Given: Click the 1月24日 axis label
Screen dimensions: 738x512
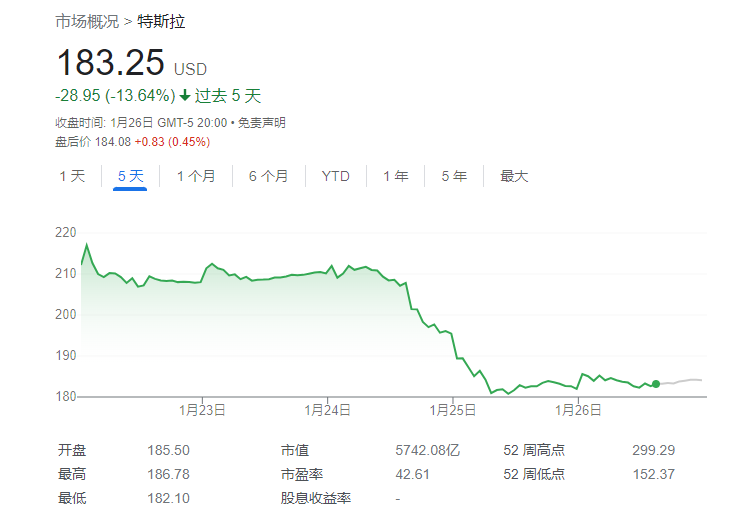Looking at the screenshot, I should 328,410.
